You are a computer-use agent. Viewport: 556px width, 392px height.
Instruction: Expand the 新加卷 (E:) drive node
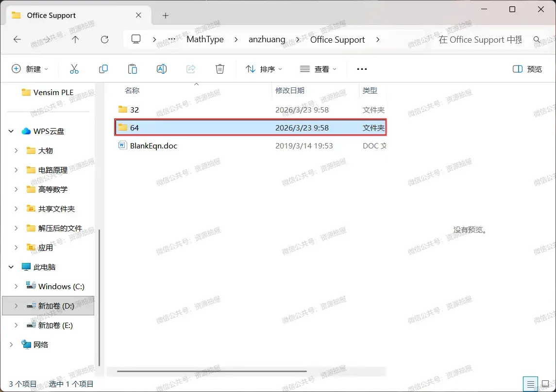pos(16,325)
